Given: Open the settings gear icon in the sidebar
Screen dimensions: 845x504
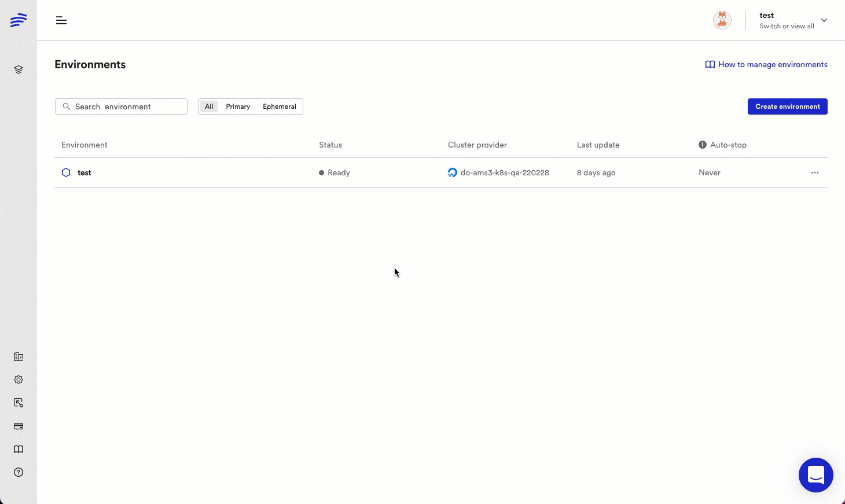Looking at the screenshot, I should tap(19, 380).
